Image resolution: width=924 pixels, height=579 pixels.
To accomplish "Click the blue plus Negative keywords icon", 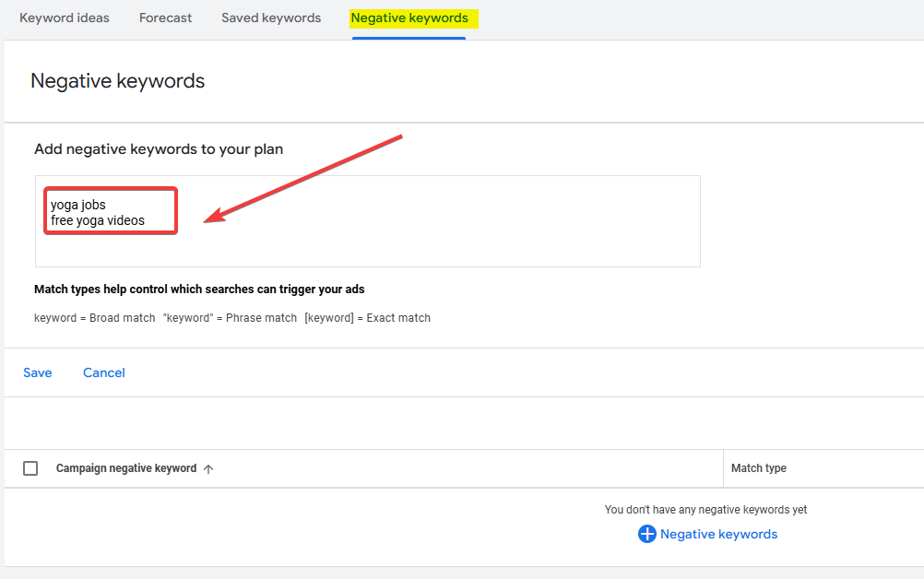I will [x=646, y=534].
